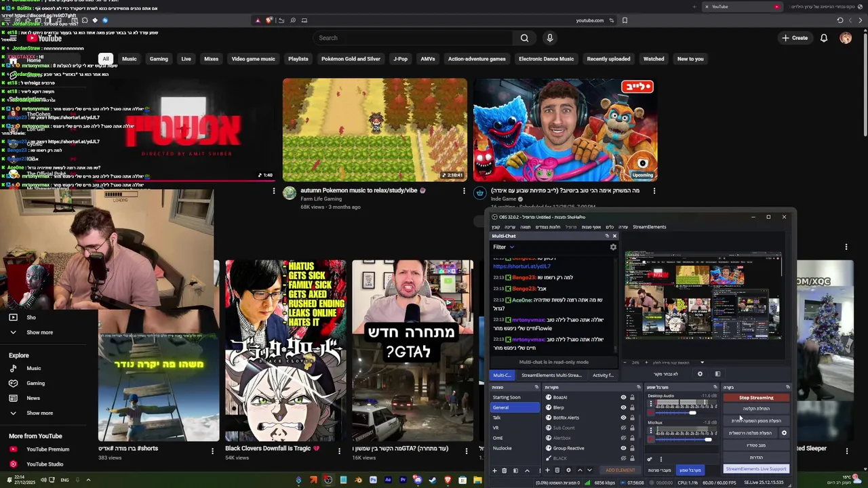Open virtual camera settings gear in Controls
Viewport: 868px width, 488px height.
(784, 433)
